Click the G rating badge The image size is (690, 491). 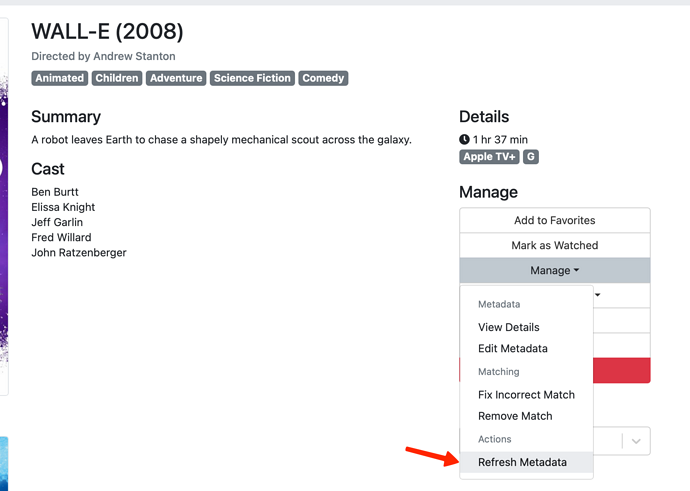coord(531,157)
